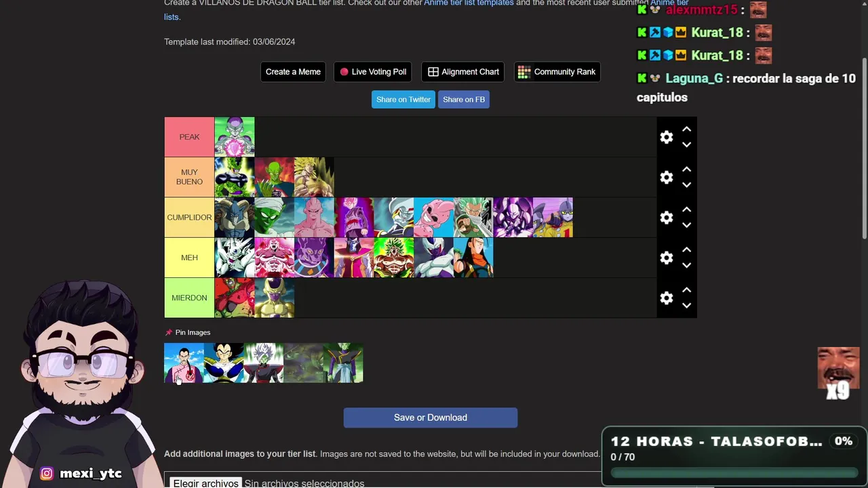Open settings gear for PEAK tier

[x=667, y=137]
